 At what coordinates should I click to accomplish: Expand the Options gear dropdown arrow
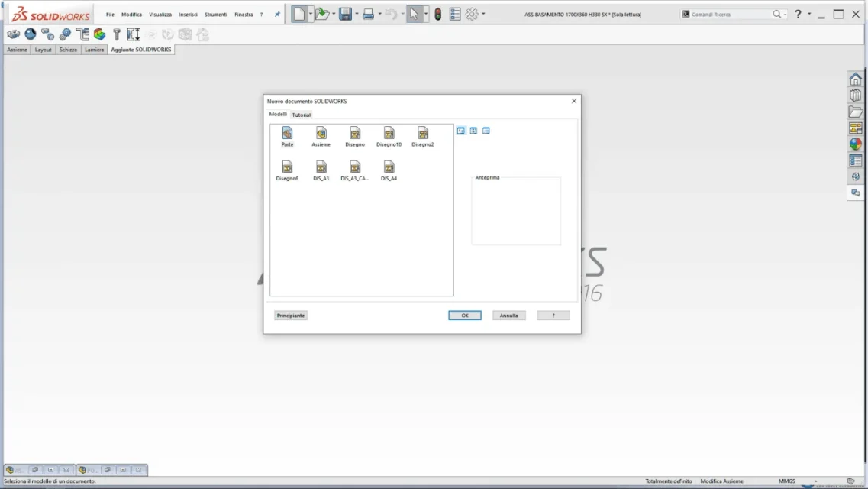pos(483,15)
